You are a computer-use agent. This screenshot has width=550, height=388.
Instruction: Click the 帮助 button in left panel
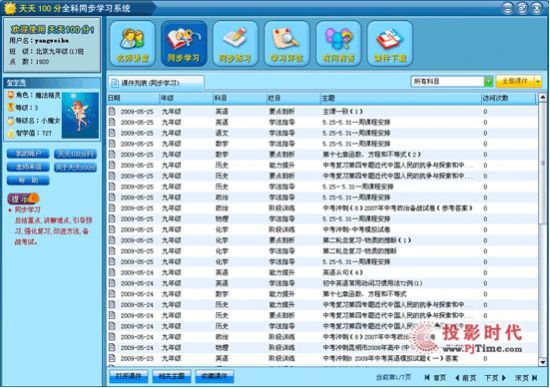(28, 180)
